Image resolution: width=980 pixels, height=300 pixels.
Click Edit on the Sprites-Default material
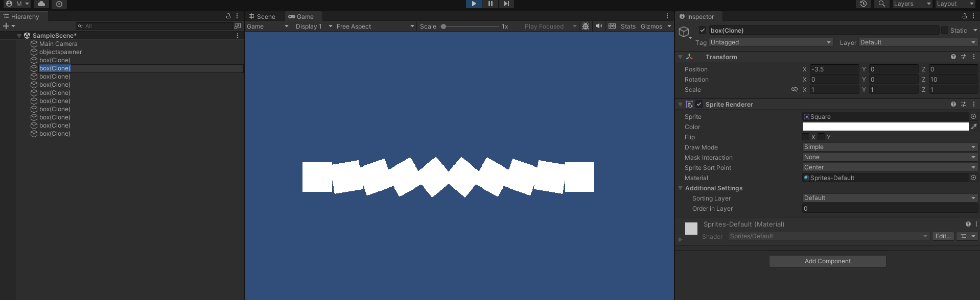click(x=943, y=236)
